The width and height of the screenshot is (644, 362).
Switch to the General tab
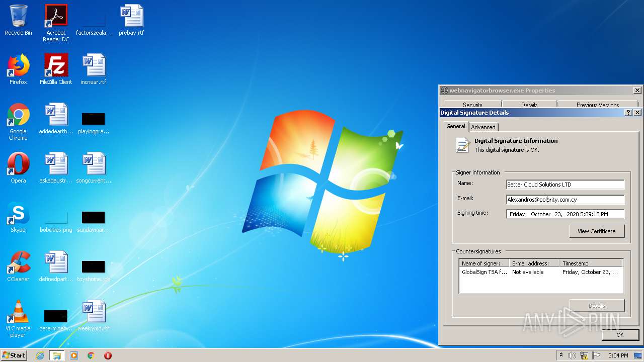point(456,126)
